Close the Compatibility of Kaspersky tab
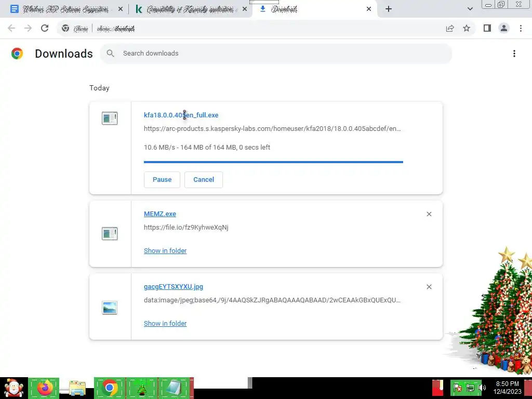The width and height of the screenshot is (532, 399). pyautogui.click(x=245, y=9)
